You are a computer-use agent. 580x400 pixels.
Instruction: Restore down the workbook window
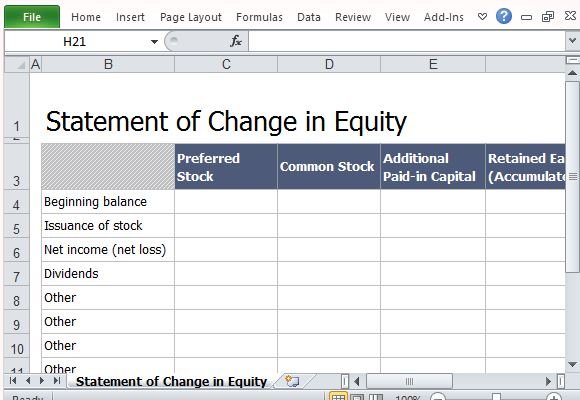(x=547, y=17)
